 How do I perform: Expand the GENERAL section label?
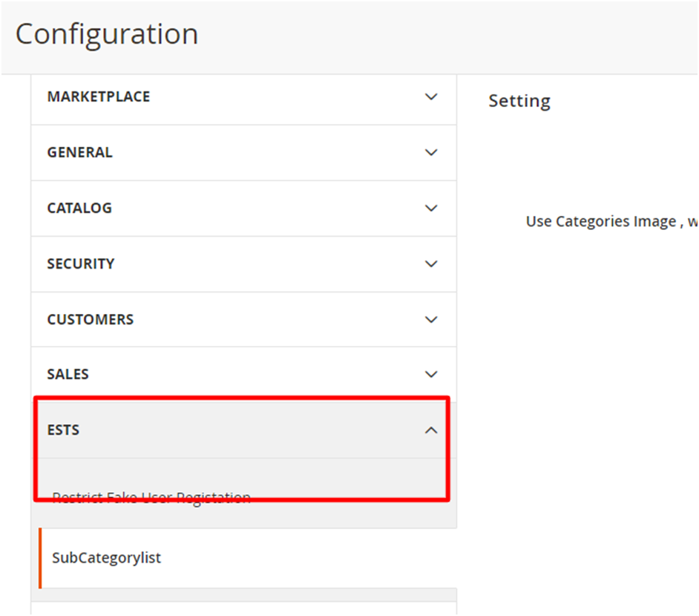pyautogui.click(x=80, y=152)
